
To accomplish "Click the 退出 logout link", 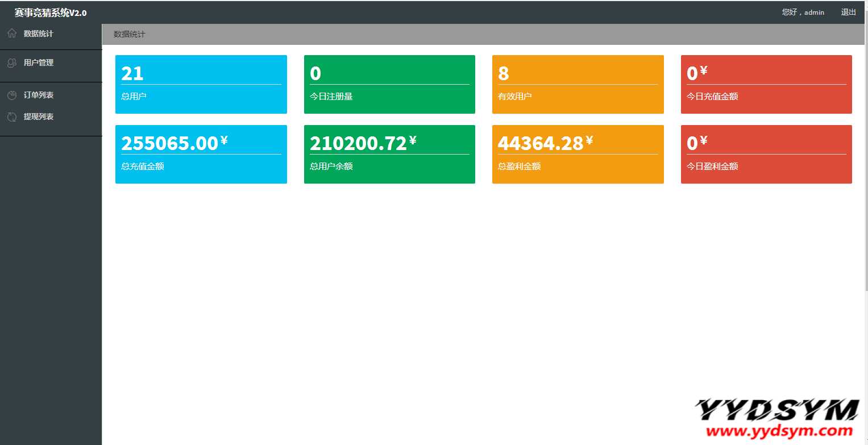I will [848, 13].
